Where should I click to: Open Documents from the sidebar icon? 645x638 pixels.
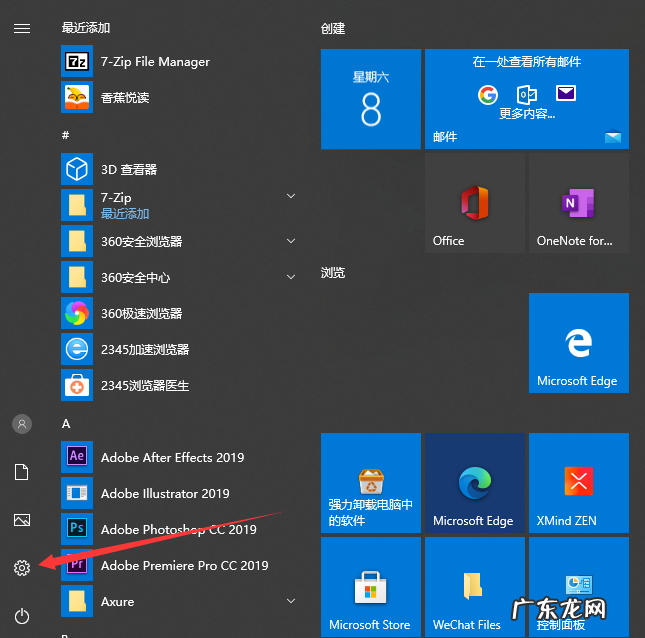(22, 472)
